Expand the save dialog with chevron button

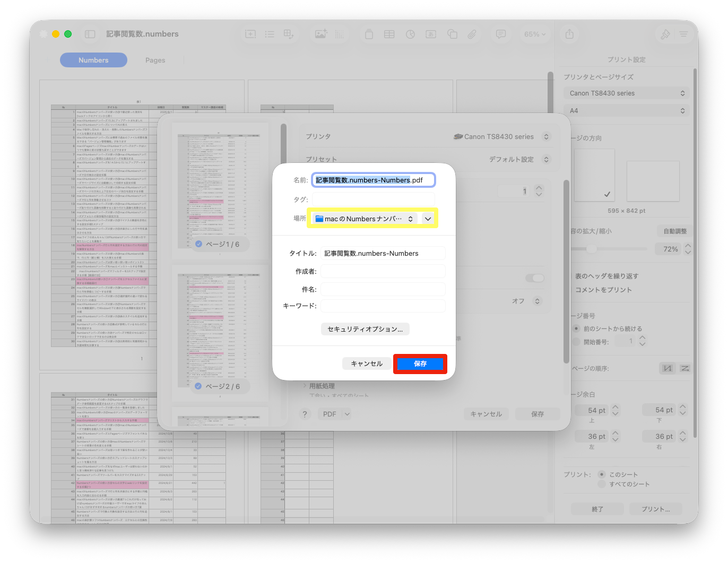pos(428,219)
